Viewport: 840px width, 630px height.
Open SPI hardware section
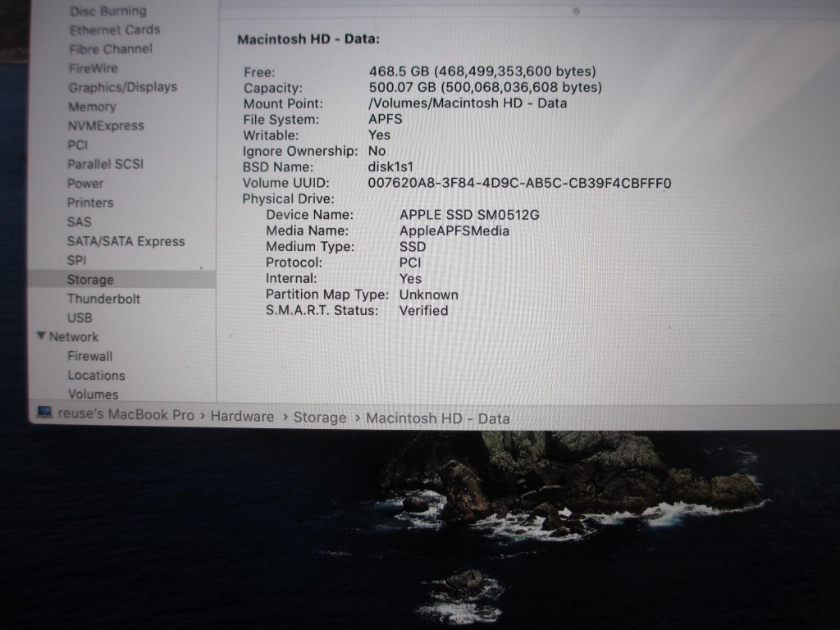tap(76, 260)
